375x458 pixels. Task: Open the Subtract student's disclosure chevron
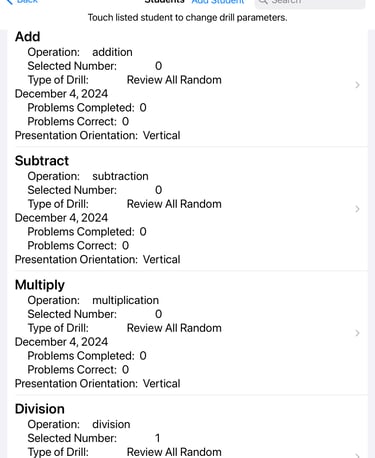pos(357,209)
